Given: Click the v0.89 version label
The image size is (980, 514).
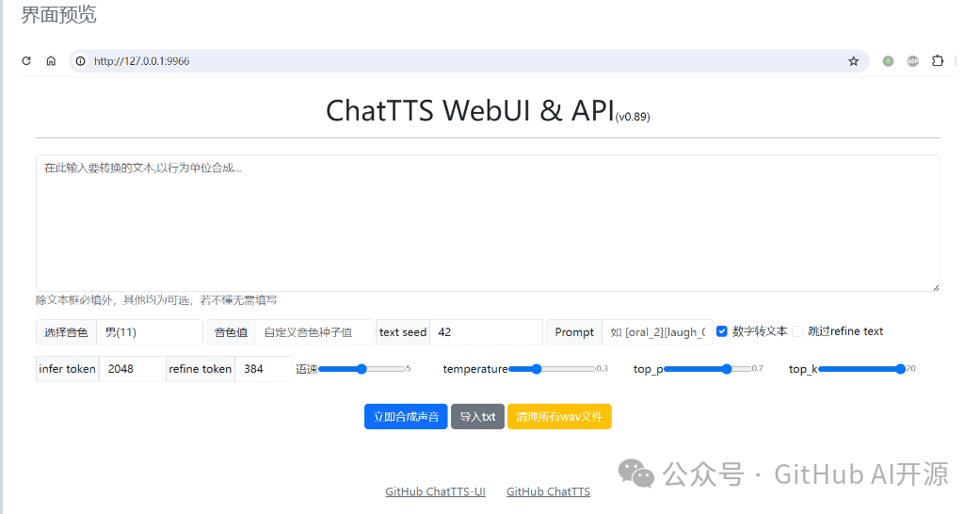Looking at the screenshot, I should (633, 117).
